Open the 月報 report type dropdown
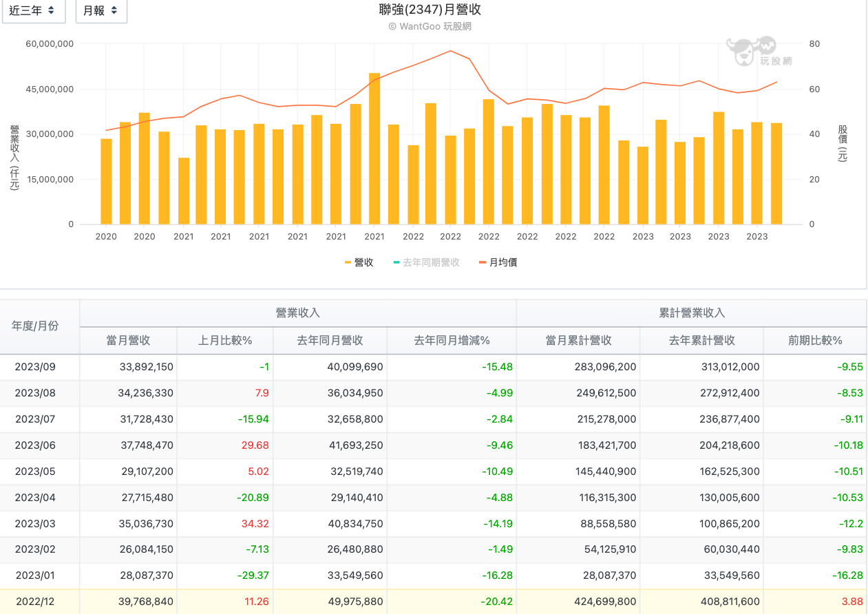868x614 pixels. [x=100, y=11]
